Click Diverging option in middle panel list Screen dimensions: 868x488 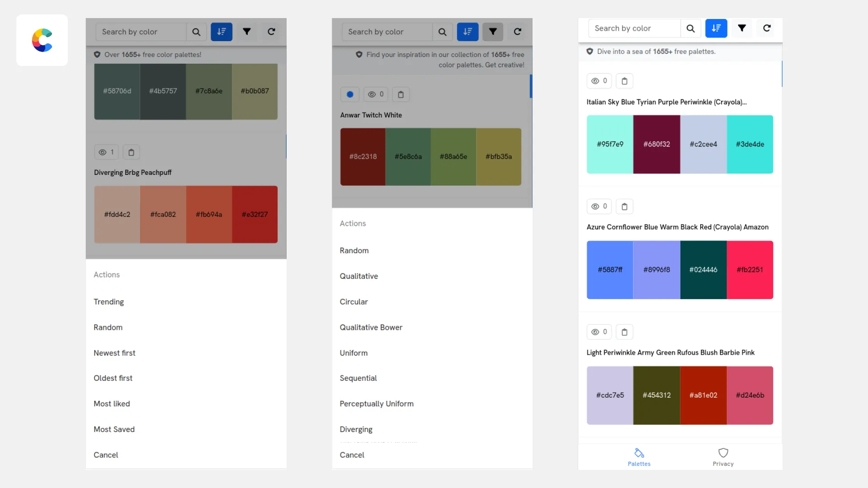click(356, 428)
